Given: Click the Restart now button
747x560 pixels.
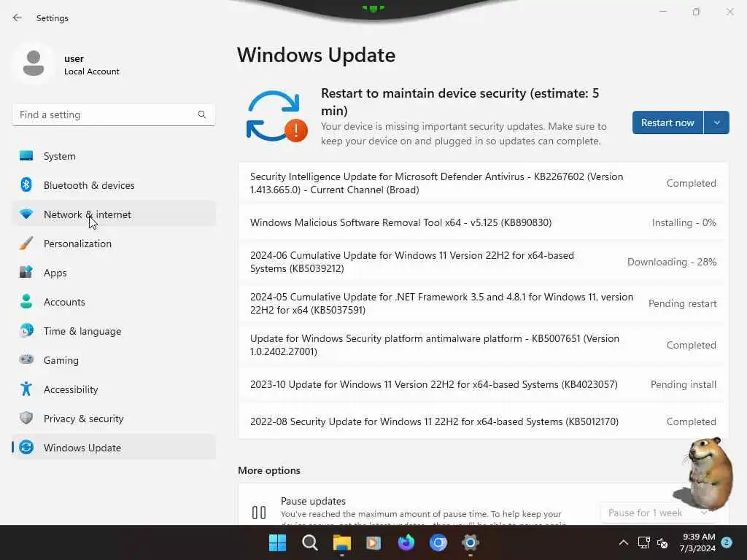Looking at the screenshot, I should coord(667,122).
